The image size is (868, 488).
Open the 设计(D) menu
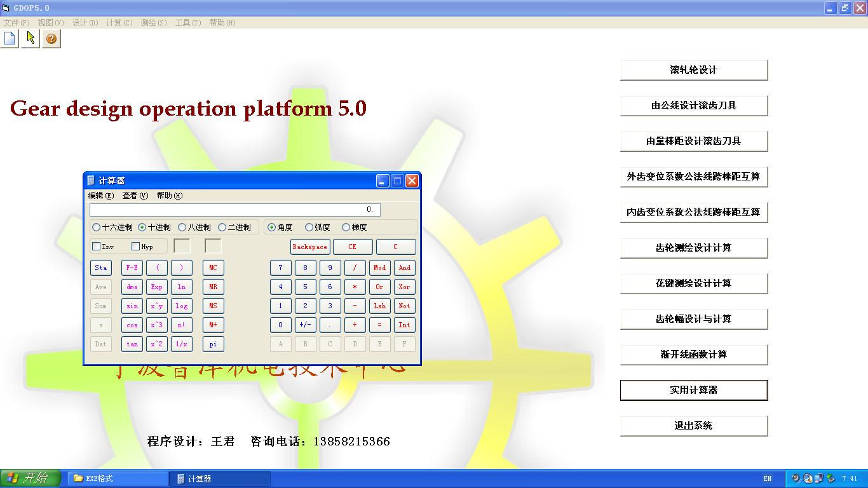click(85, 23)
